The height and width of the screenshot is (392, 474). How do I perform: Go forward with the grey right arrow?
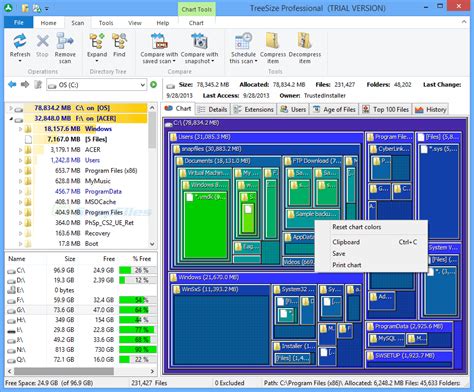pyautogui.click(x=25, y=84)
